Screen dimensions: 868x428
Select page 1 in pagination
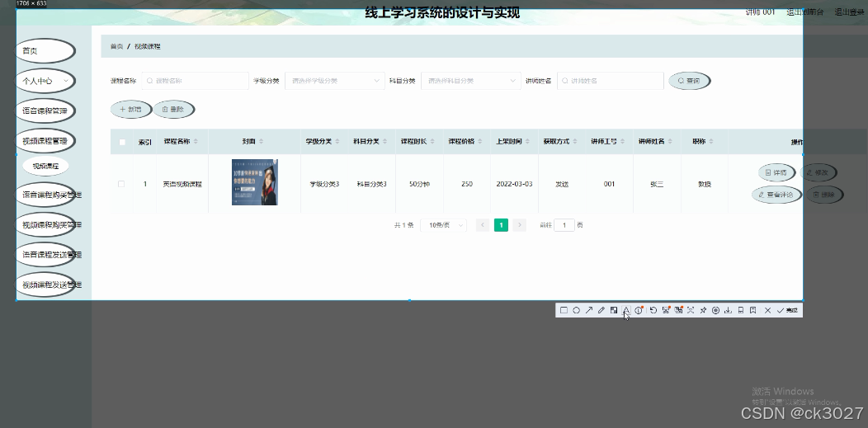click(501, 225)
